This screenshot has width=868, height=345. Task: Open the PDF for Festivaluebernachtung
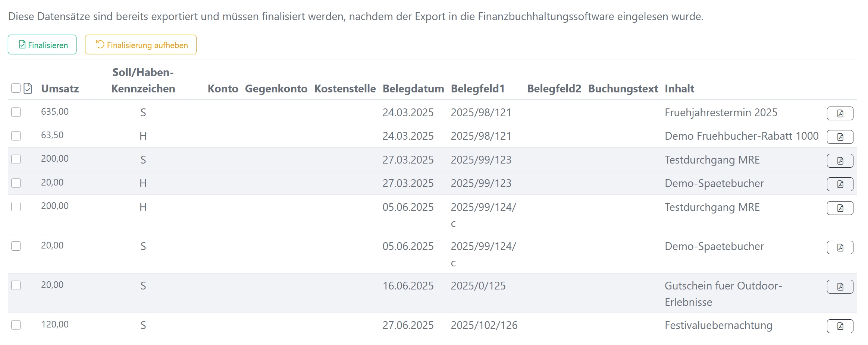(840, 326)
